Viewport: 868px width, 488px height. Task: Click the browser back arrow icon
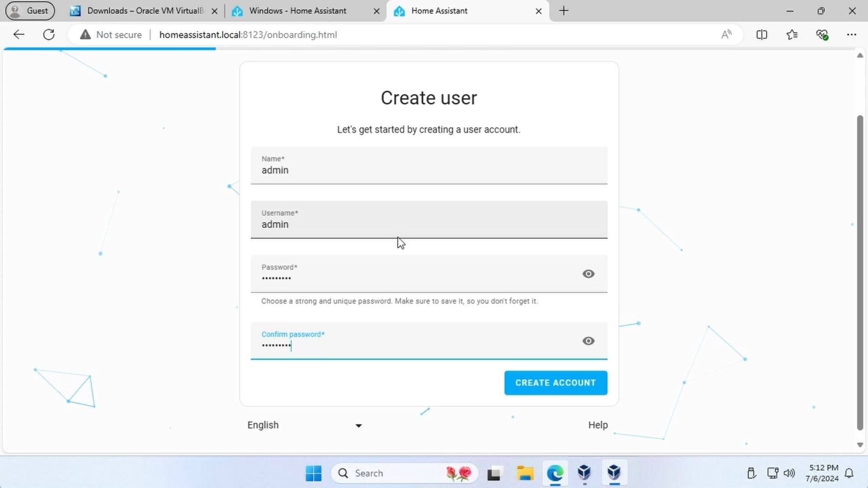(18, 34)
